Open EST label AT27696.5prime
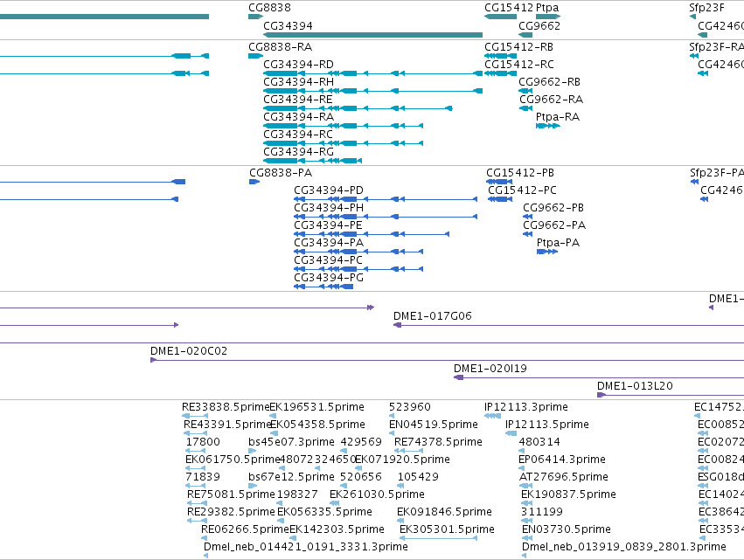 pos(564,478)
